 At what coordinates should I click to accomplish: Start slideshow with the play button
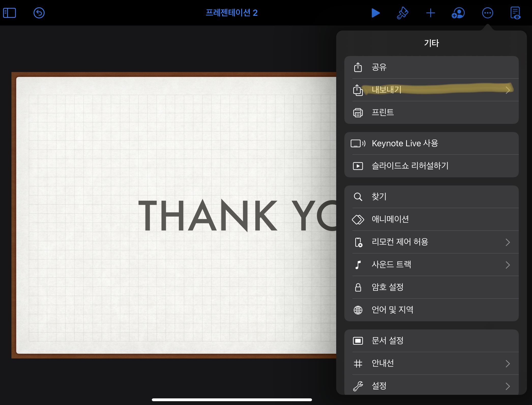pyautogui.click(x=375, y=13)
